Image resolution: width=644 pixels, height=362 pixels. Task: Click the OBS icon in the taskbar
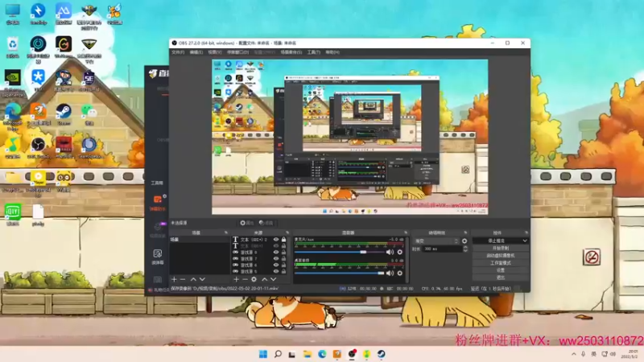352,354
